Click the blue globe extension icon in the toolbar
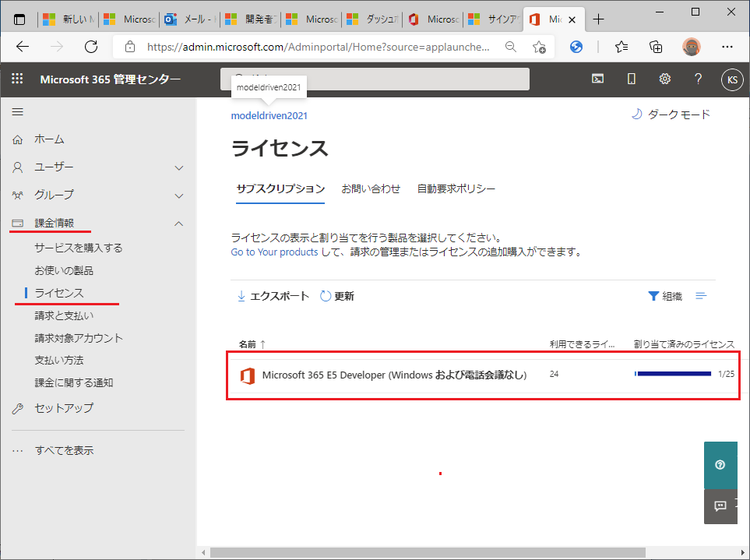750x560 pixels. pyautogui.click(x=576, y=47)
